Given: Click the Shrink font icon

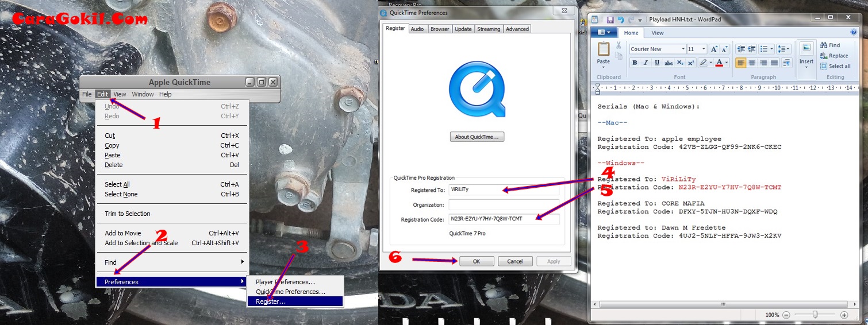Looking at the screenshot, I should [724, 49].
